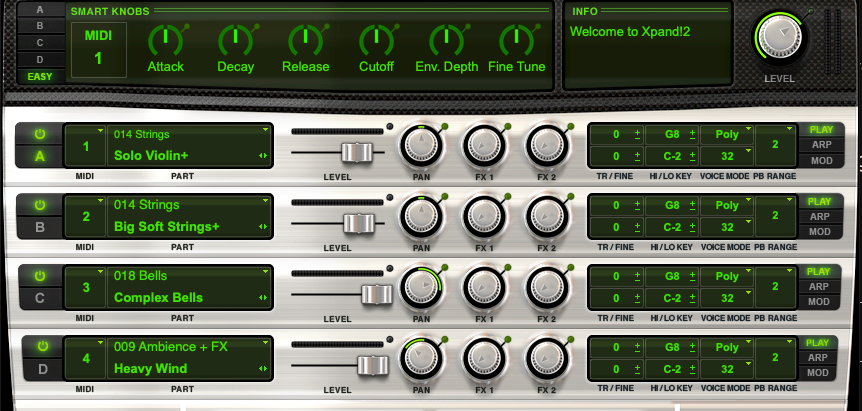Click the FX 1 knob for Big Soft Strings+
This screenshot has width=862, height=411.
coord(484,216)
